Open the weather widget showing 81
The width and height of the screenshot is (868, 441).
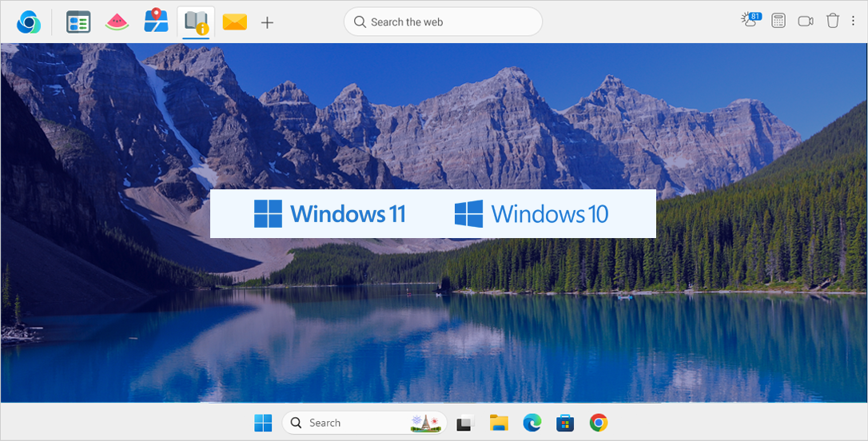point(751,21)
